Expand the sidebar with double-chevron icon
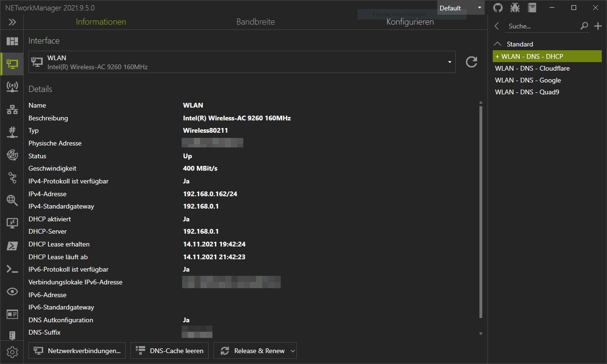This screenshot has width=607, height=364. click(x=12, y=22)
